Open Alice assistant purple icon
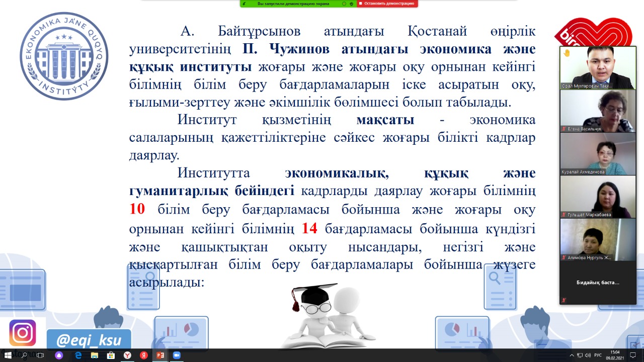This screenshot has height=362, width=644. tap(59, 355)
